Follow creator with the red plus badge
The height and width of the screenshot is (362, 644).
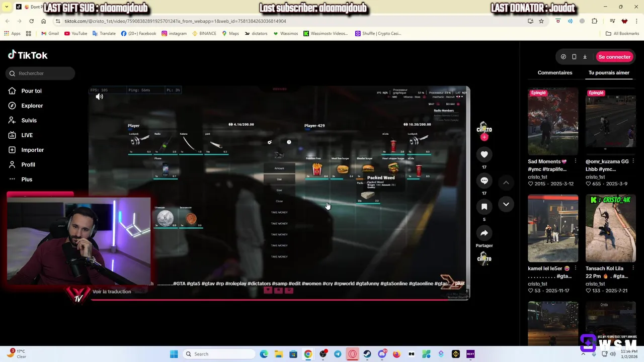coord(484,137)
